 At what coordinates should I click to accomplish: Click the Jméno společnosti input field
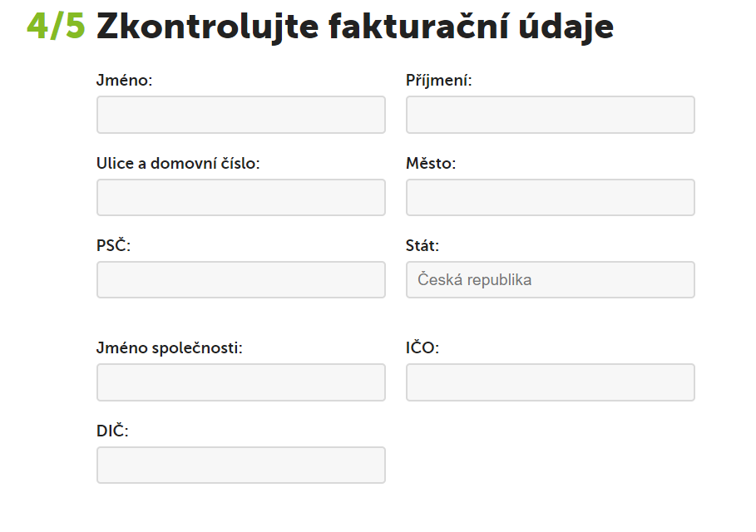pos(241,382)
